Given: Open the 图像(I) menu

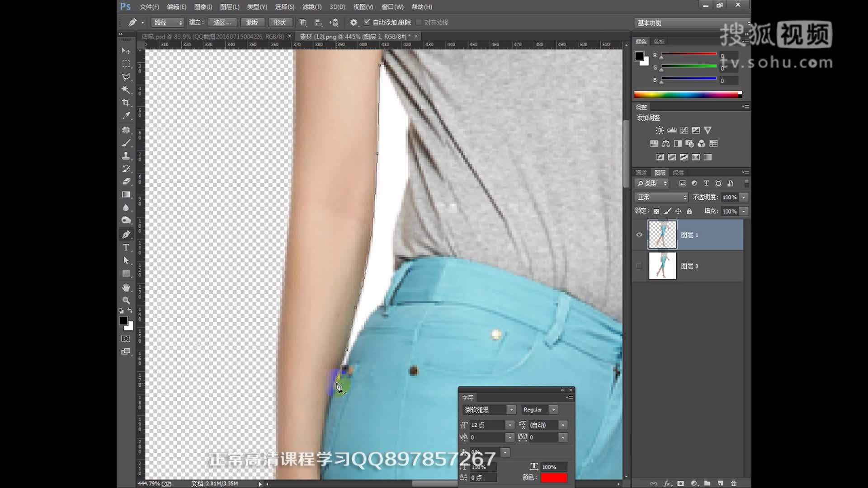Looking at the screenshot, I should (203, 7).
